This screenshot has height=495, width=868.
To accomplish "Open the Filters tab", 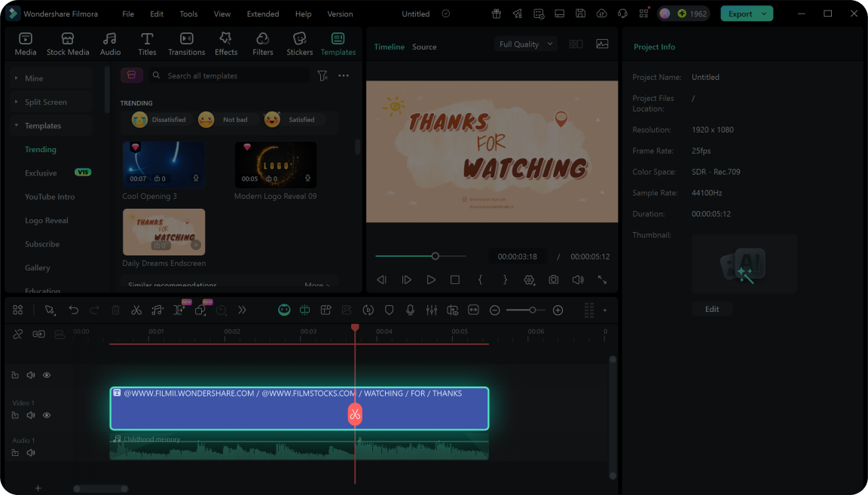I will pyautogui.click(x=262, y=44).
